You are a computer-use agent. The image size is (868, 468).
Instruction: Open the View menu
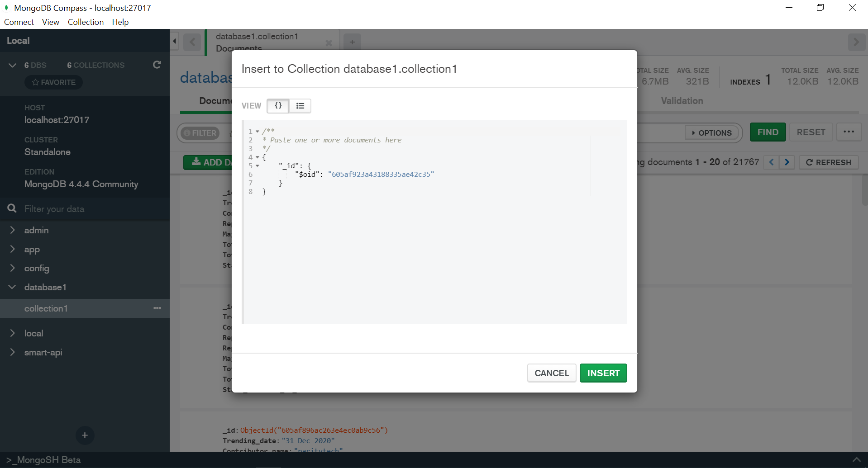51,22
